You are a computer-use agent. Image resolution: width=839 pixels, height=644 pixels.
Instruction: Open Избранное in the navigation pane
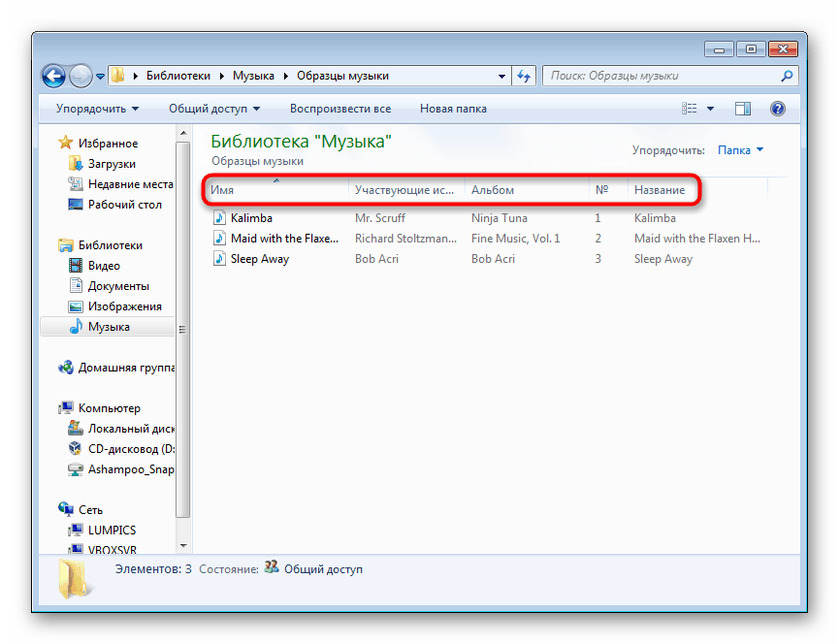coord(108,144)
